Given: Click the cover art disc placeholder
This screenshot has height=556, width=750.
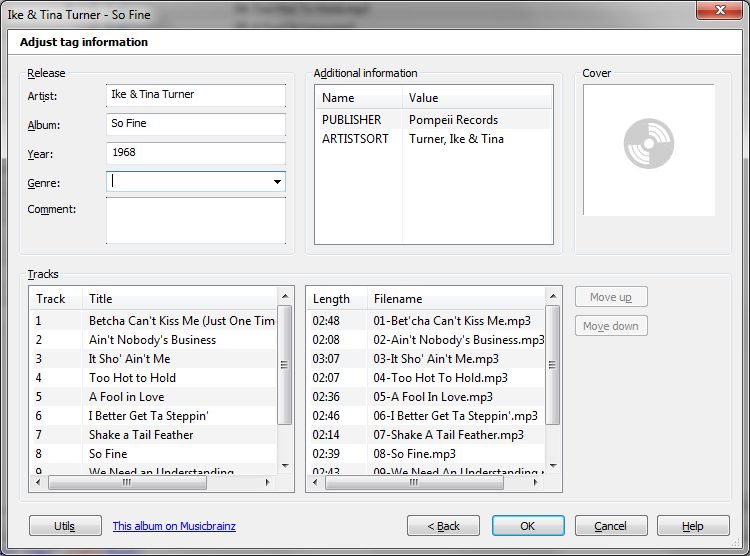Looking at the screenshot, I should point(649,144).
